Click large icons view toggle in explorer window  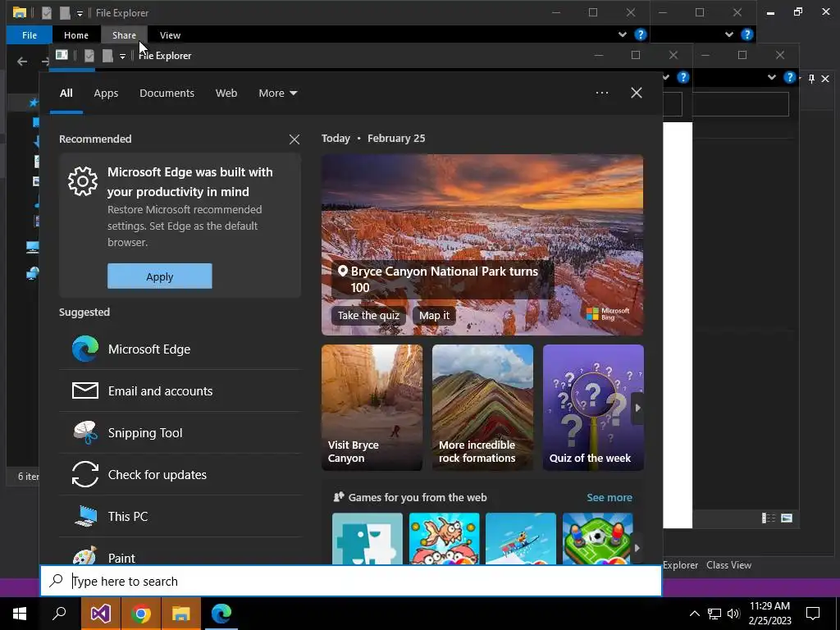(x=787, y=518)
